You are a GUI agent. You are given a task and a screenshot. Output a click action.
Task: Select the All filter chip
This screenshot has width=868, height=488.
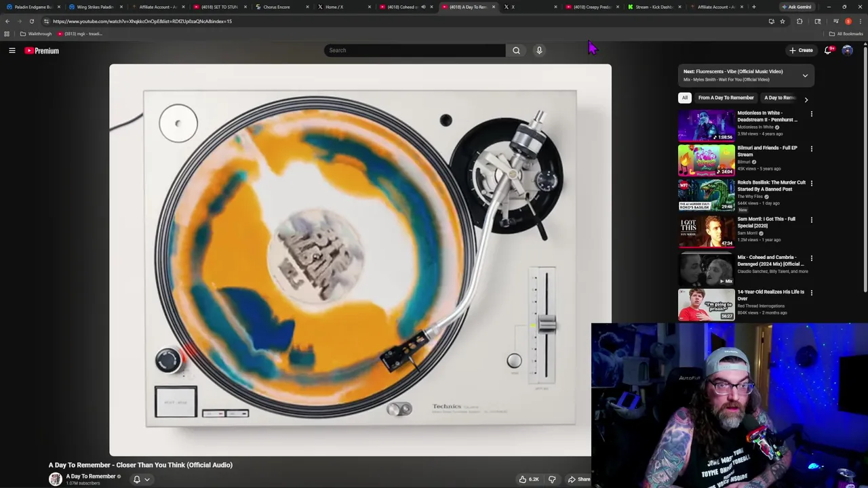click(x=685, y=98)
